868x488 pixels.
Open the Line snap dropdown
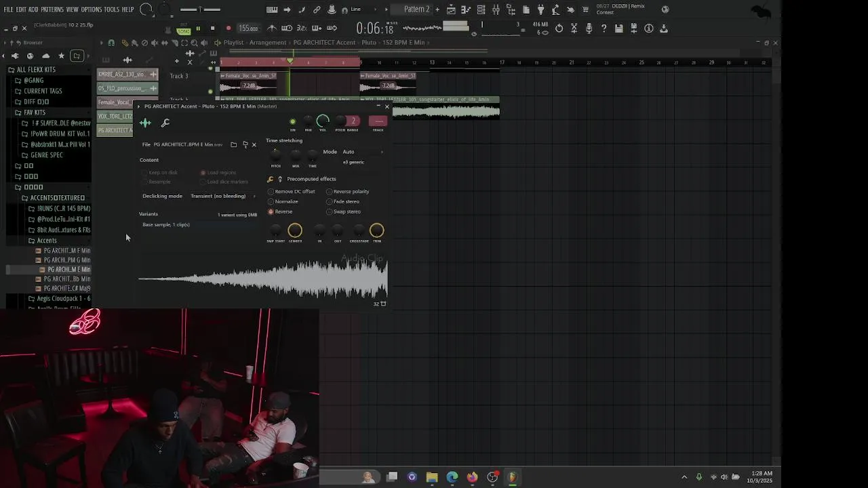pyautogui.click(x=363, y=9)
